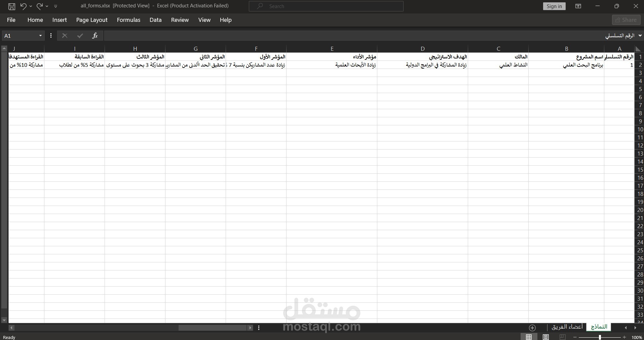Click cell with serial number 1

pos(619,65)
